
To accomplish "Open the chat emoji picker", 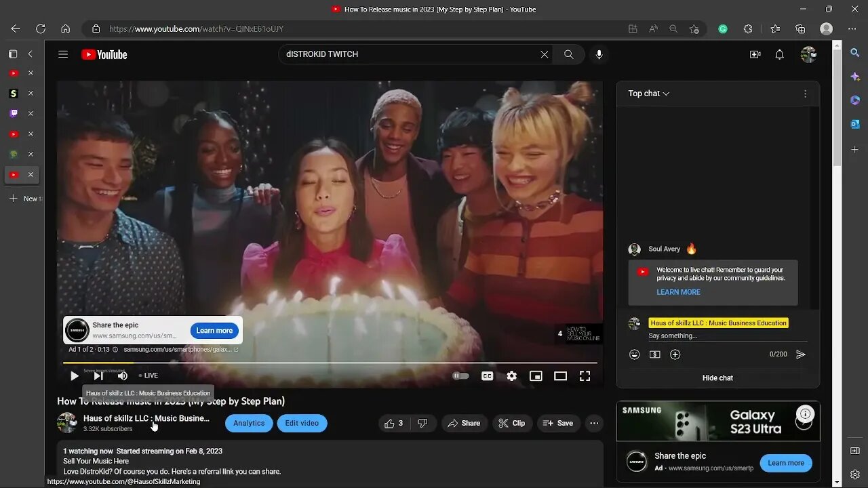I will (x=634, y=354).
